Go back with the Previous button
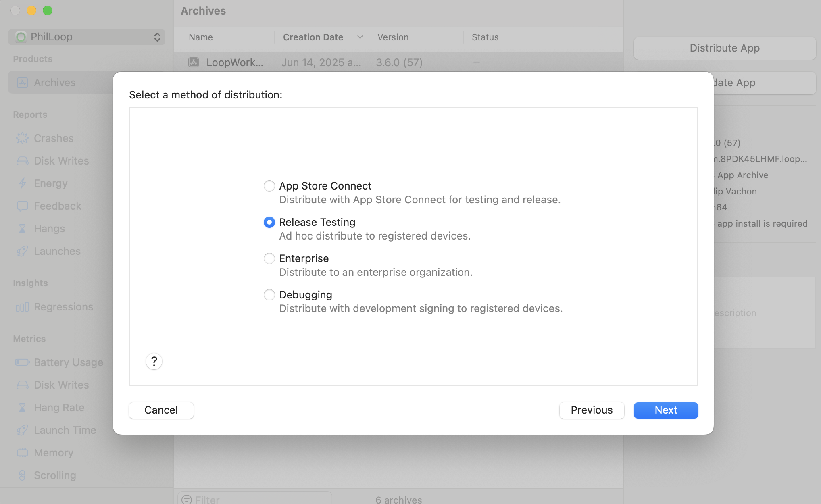 pos(592,410)
